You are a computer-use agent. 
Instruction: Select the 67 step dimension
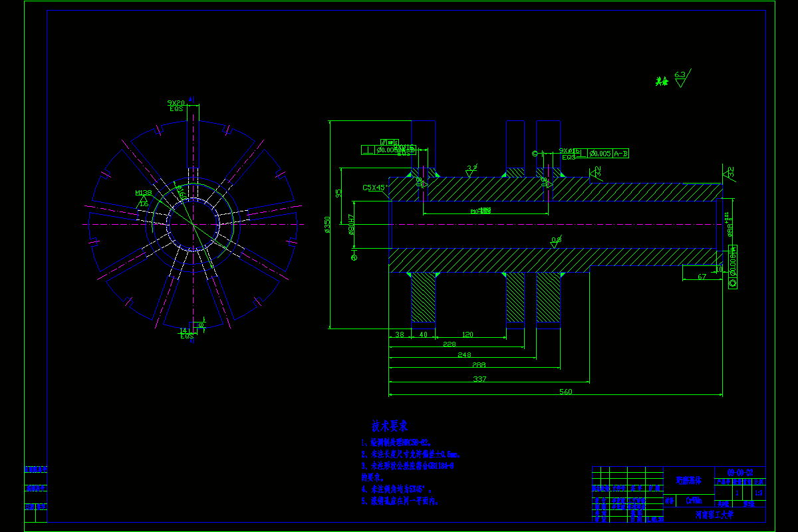tap(702, 277)
